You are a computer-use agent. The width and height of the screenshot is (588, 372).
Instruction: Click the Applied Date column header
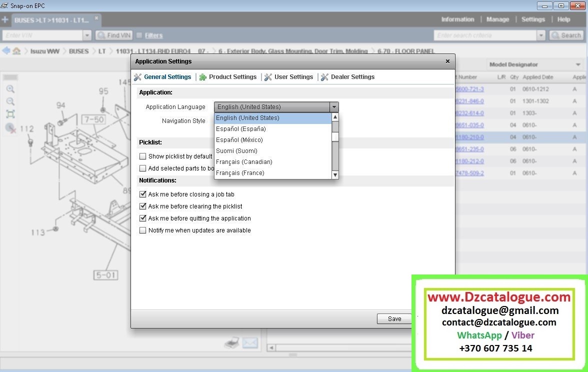(x=538, y=77)
